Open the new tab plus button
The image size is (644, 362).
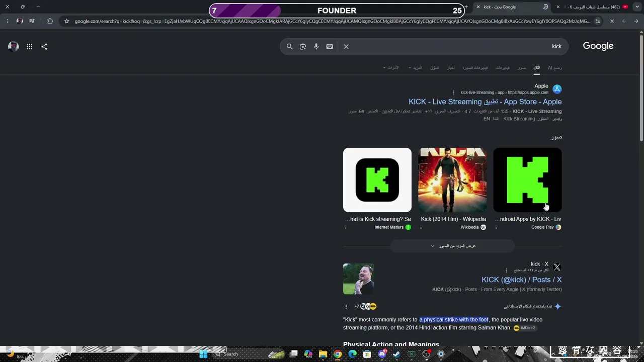coord(466,7)
